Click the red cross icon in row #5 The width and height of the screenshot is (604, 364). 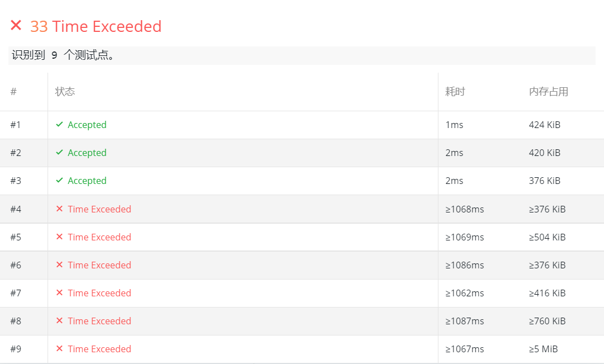tap(59, 237)
